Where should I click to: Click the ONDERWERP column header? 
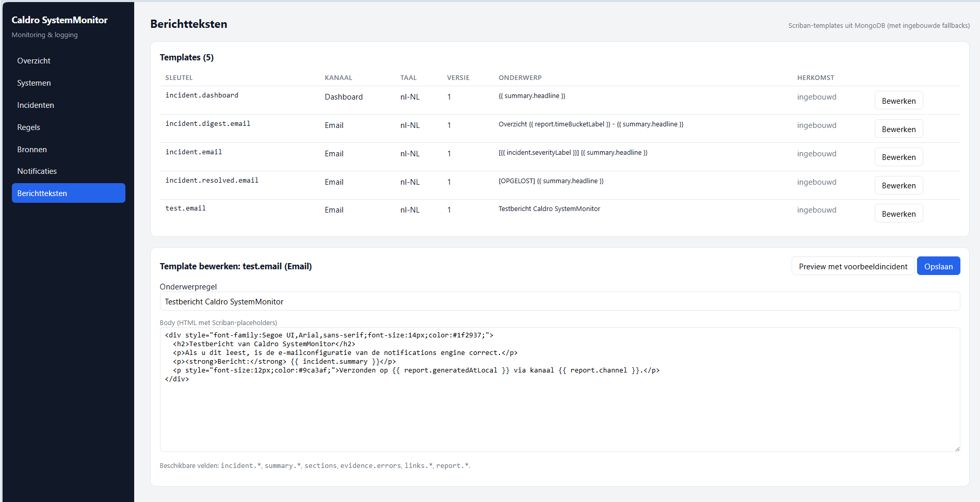pyautogui.click(x=520, y=78)
